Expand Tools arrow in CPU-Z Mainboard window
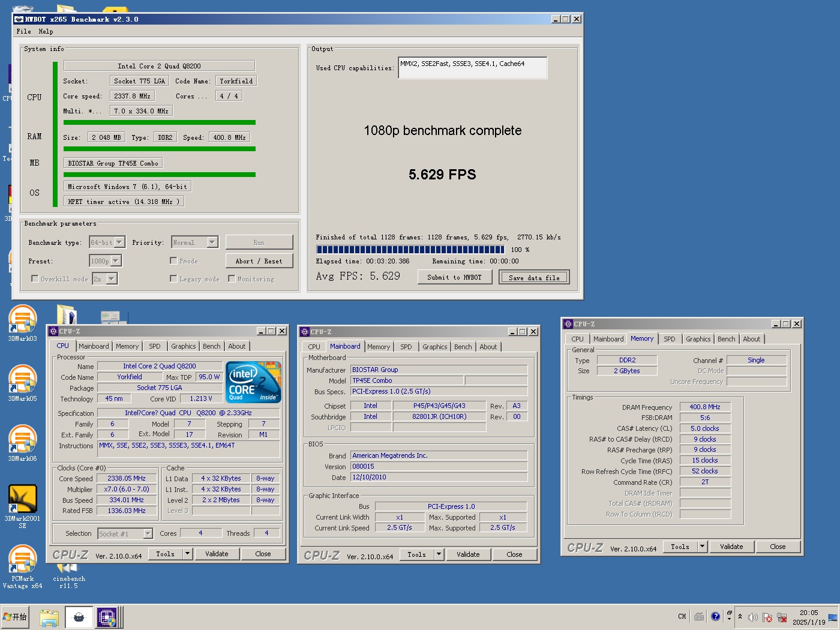 pyautogui.click(x=439, y=554)
